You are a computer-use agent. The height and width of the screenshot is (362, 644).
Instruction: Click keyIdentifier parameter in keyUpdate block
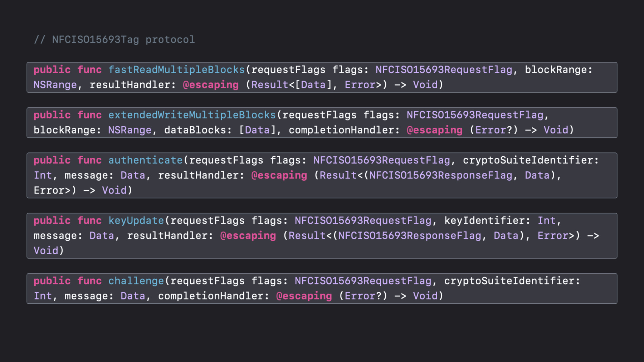[x=484, y=221]
